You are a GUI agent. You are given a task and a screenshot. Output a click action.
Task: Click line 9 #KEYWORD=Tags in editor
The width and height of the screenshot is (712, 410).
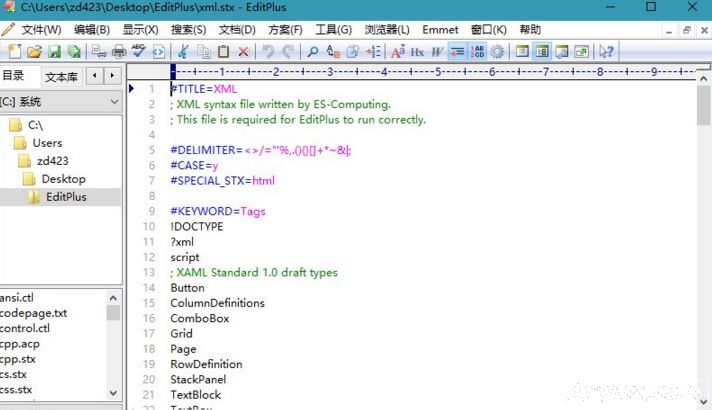point(218,212)
